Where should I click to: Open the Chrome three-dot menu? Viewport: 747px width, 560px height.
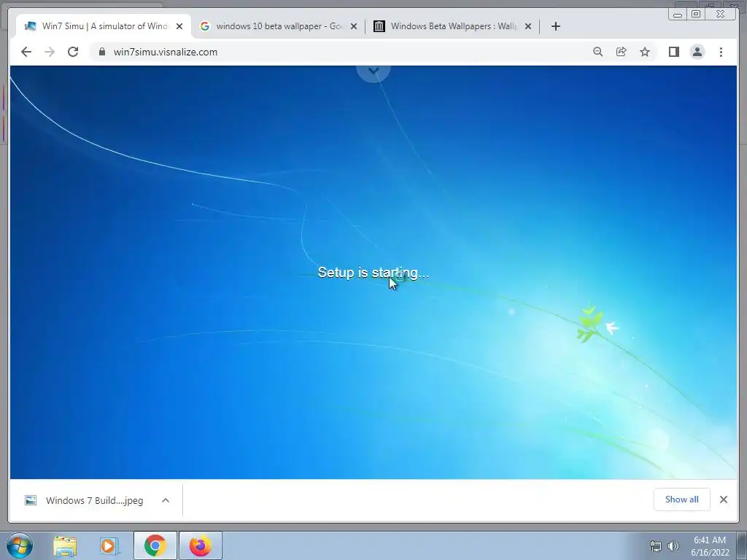pos(721,52)
